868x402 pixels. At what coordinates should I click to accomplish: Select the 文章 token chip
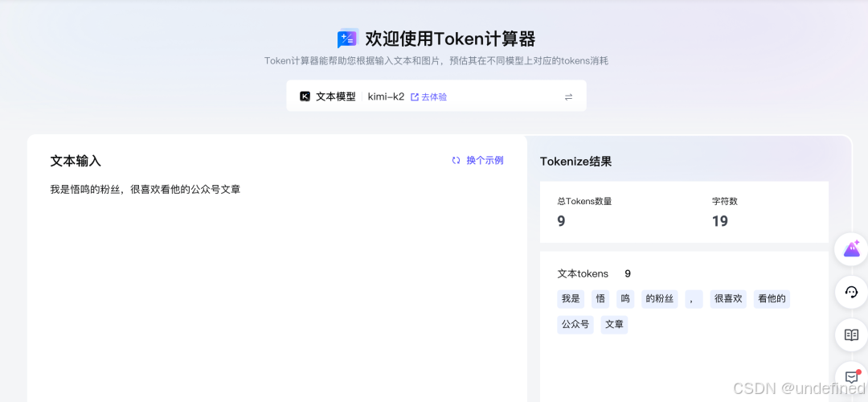[615, 325]
